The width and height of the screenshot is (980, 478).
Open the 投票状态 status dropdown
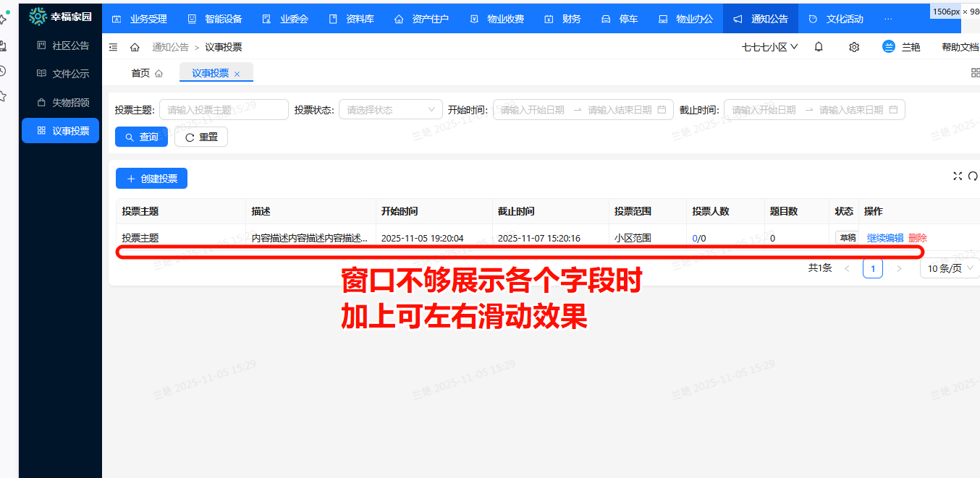[390, 109]
